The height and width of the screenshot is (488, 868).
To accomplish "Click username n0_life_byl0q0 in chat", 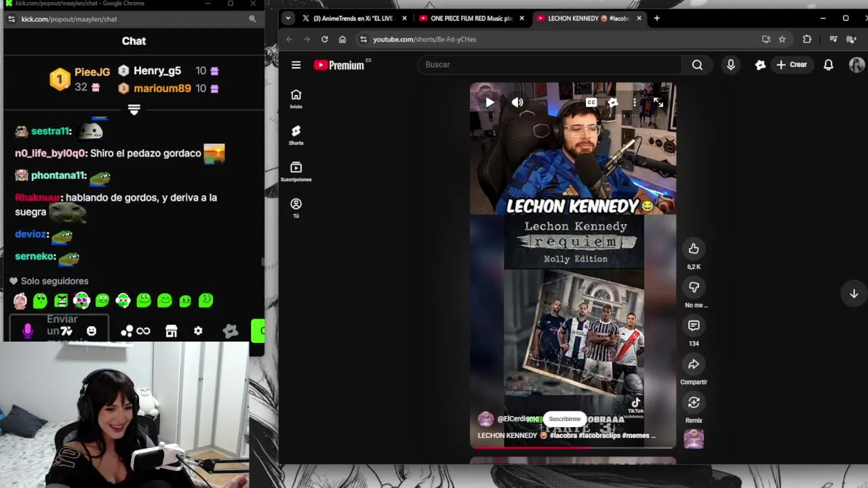I will (x=51, y=153).
